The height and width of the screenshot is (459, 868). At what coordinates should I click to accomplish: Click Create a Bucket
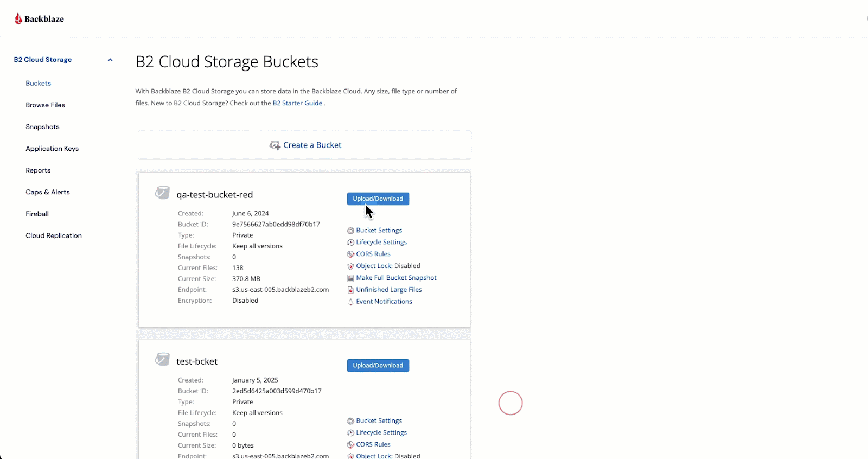[305, 145]
